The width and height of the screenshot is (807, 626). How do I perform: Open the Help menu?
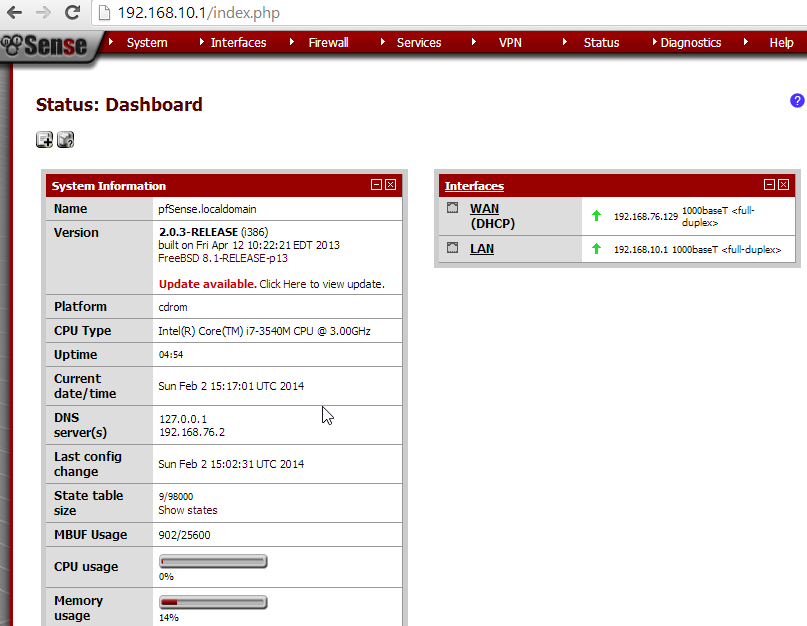781,43
